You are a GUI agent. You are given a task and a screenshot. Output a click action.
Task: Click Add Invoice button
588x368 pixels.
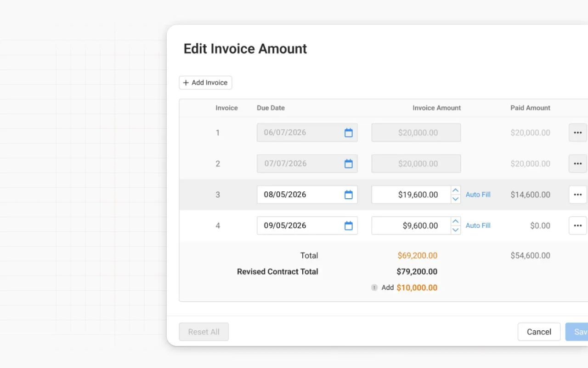[205, 83]
